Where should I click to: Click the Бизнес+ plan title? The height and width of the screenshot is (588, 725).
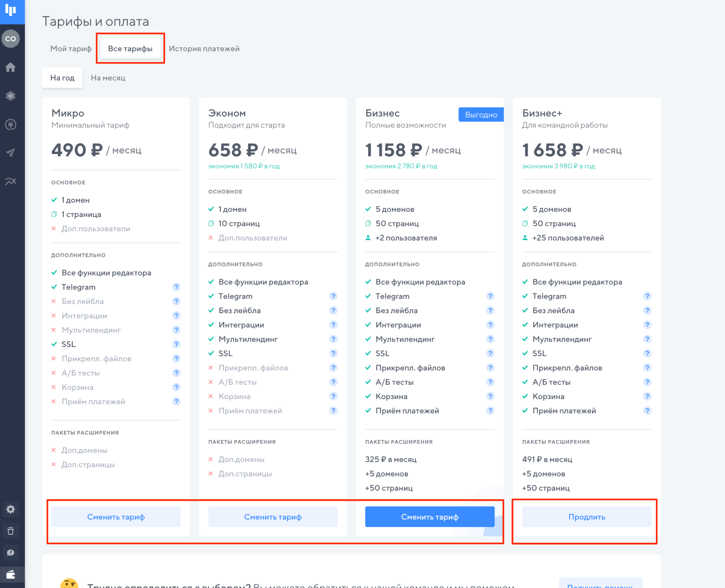[x=542, y=113]
